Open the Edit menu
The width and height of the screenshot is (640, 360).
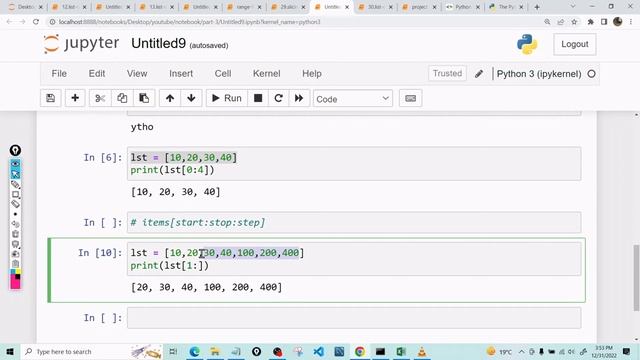tap(97, 73)
